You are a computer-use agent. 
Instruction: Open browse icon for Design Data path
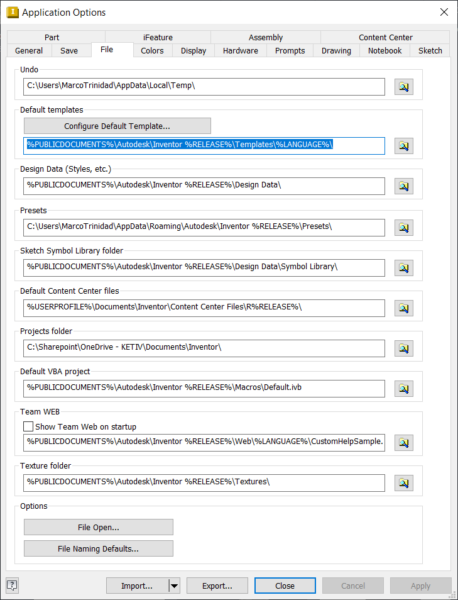pyautogui.click(x=404, y=186)
